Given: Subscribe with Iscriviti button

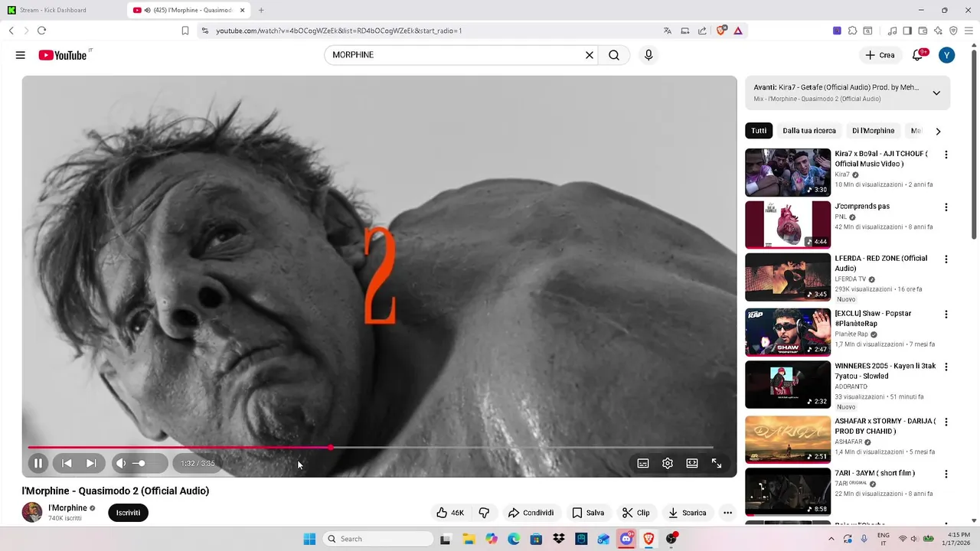Looking at the screenshot, I should tap(128, 513).
